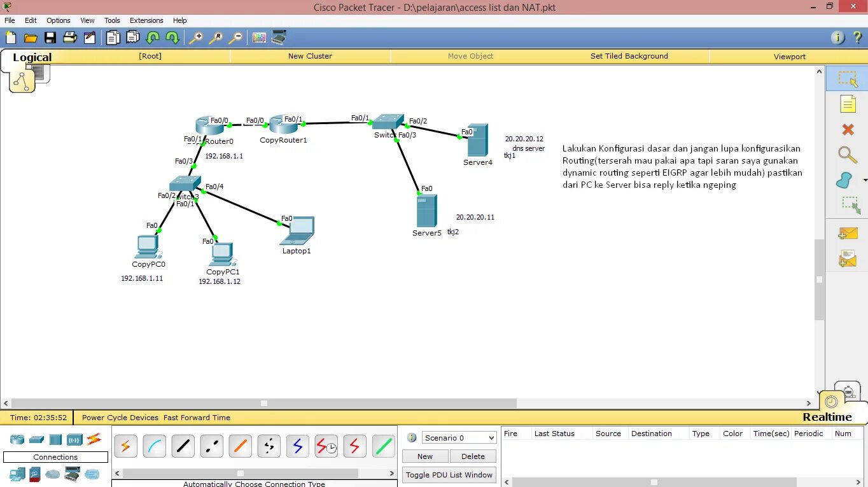
Task: Click the Delete scenario button
Action: [473, 456]
